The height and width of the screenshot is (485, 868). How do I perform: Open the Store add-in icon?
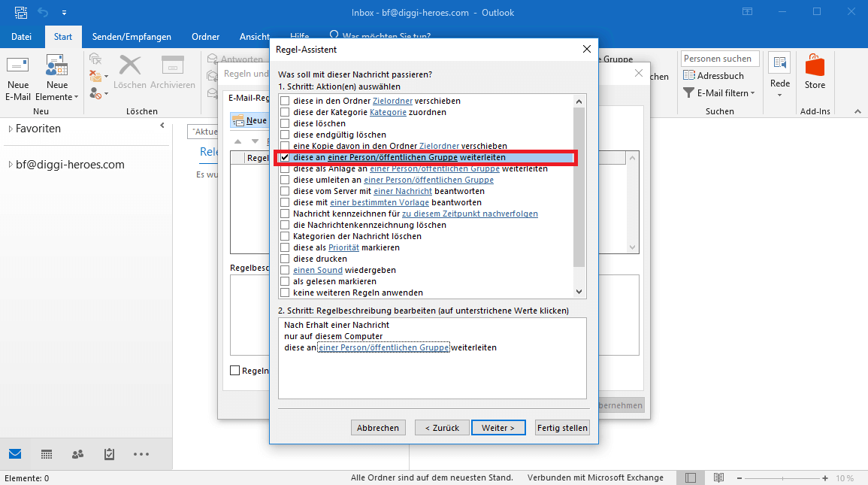[815, 67]
